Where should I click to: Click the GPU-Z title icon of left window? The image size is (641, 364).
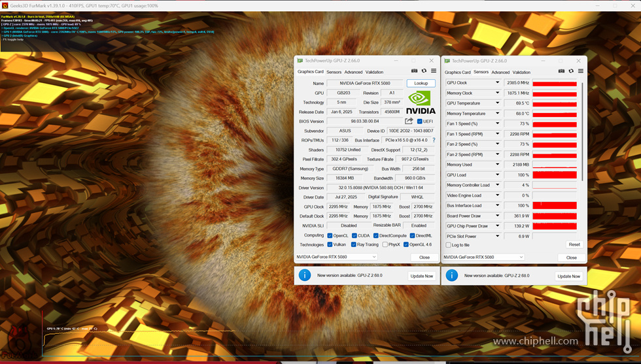tap(300, 61)
